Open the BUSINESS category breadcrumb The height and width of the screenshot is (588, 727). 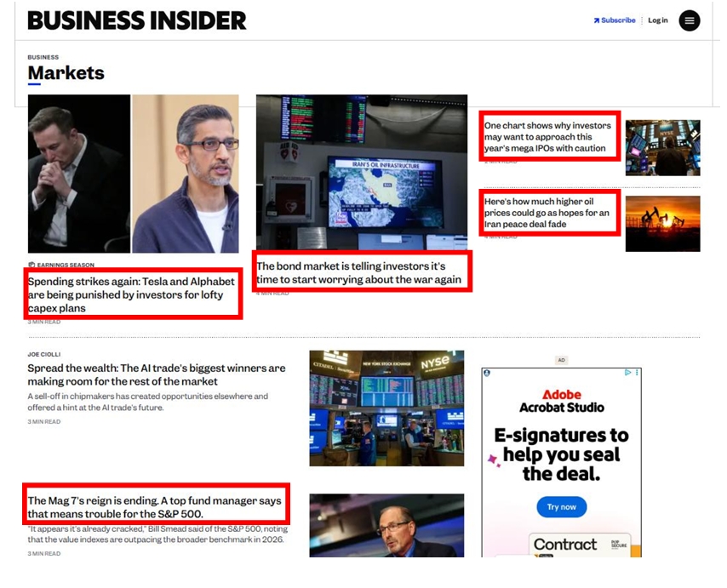pos(43,58)
